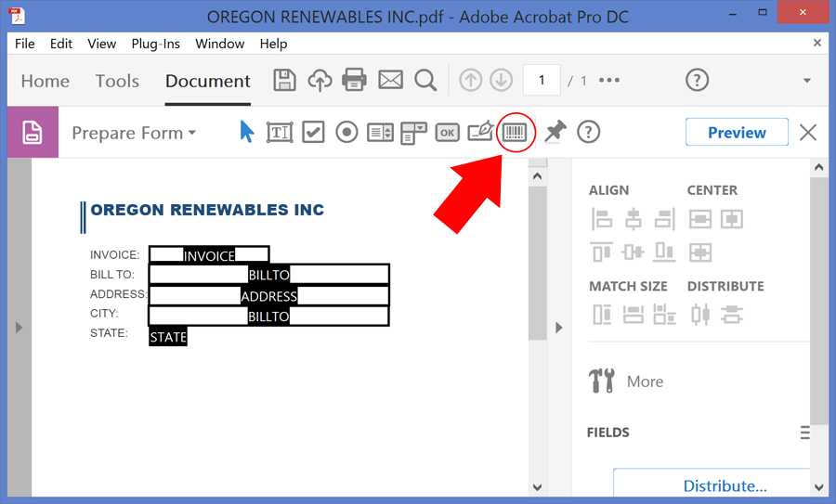Click the email envelope icon
836x504 pixels.
pos(390,81)
